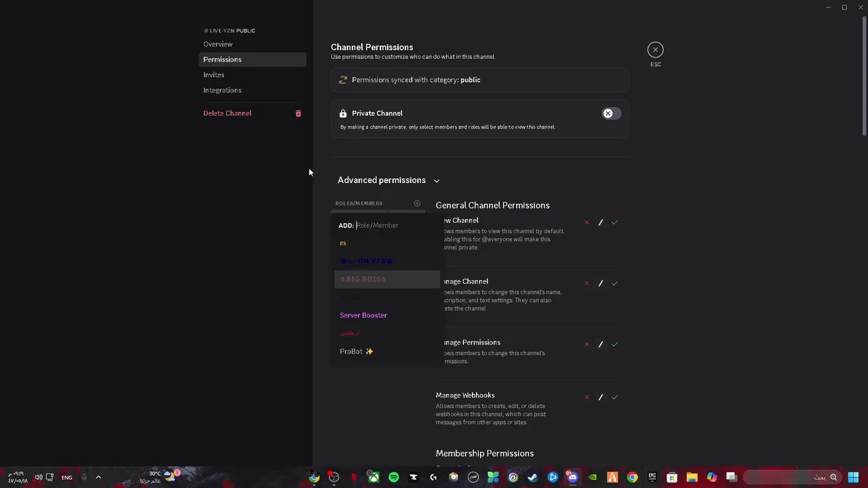Toggle the Private Channel switch
This screenshot has width=868, height=488.
click(x=611, y=113)
